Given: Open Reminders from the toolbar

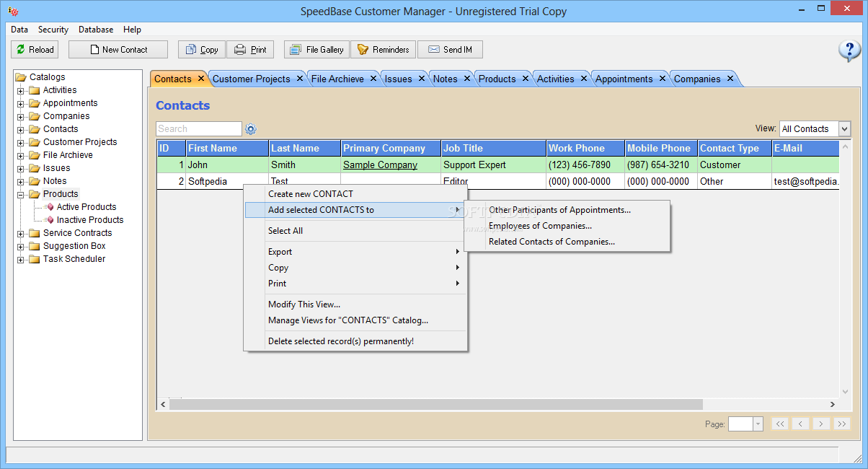Looking at the screenshot, I should click(x=383, y=50).
